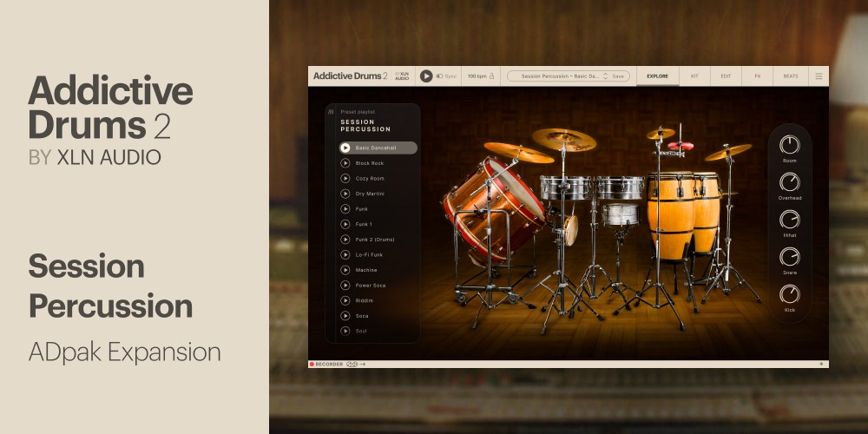Click the play icon beside Funk 1
This screenshot has width=868, height=434.
pos(345,224)
